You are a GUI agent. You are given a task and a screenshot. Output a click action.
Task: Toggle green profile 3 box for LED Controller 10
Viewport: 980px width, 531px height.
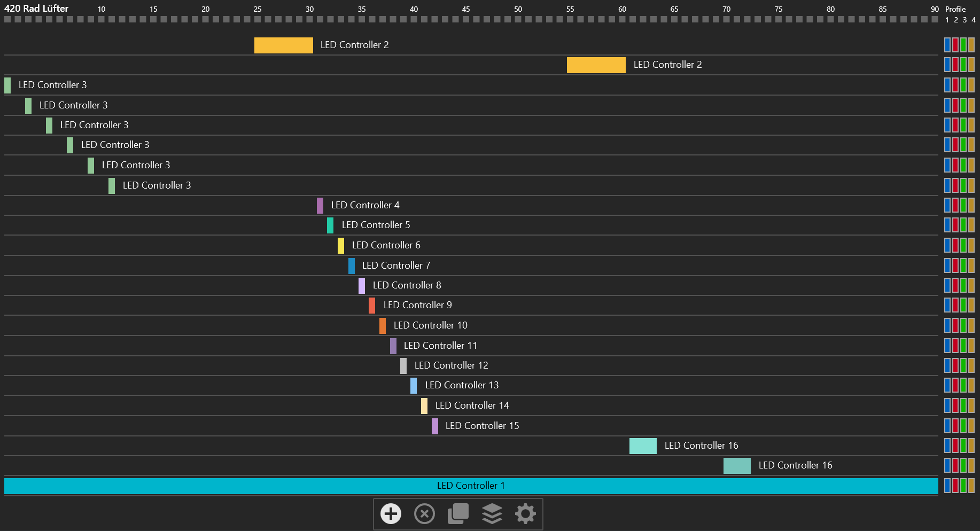click(963, 325)
